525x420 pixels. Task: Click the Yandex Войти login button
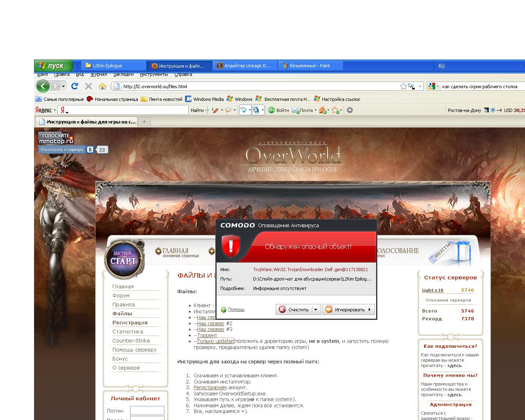coord(278,110)
